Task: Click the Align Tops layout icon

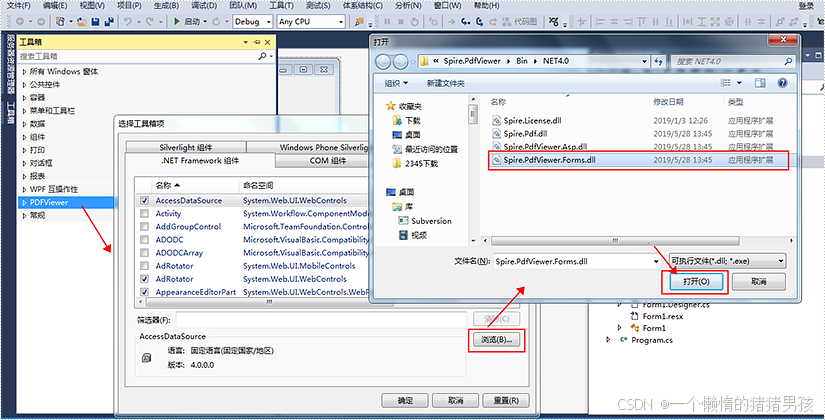Action: [641, 22]
